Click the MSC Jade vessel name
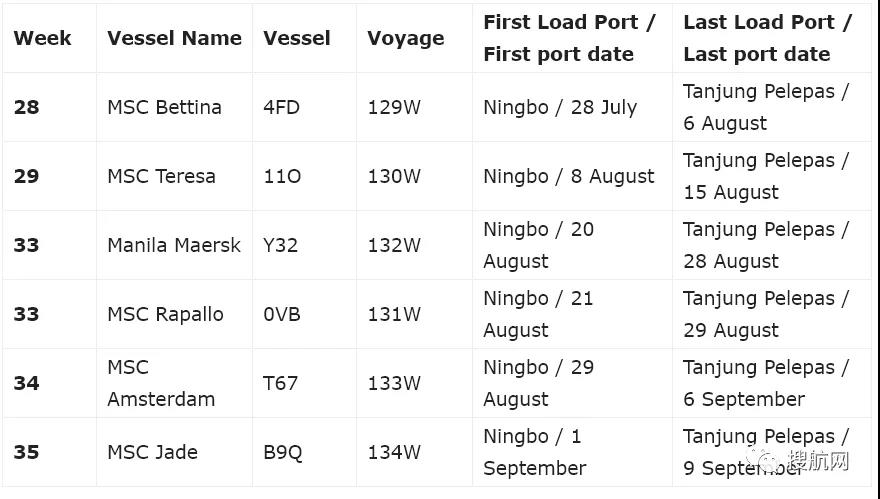880x499 pixels. [152, 452]
